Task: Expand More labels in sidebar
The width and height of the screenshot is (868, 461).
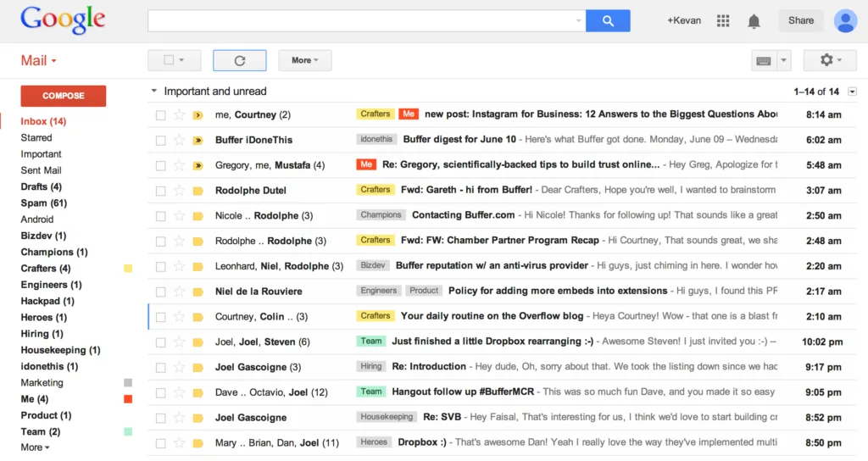Action: pos(35,447)
